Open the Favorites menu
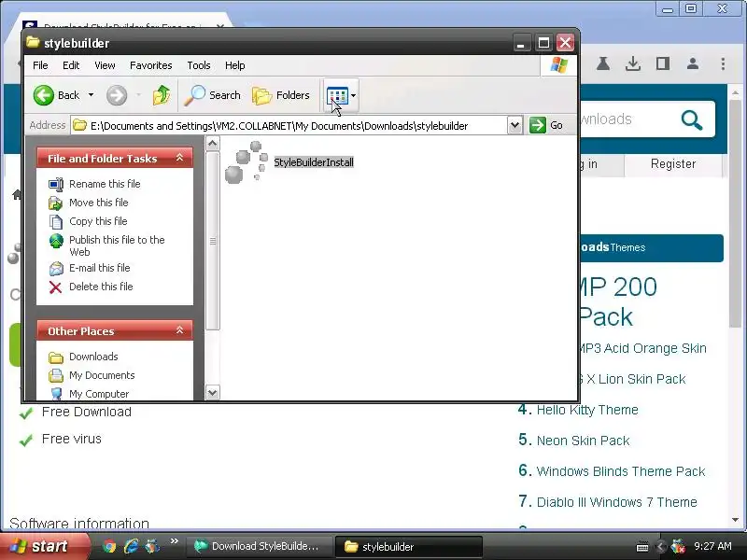Image resolution: width=747 pixels, height=560 pixels. point(151,65)
